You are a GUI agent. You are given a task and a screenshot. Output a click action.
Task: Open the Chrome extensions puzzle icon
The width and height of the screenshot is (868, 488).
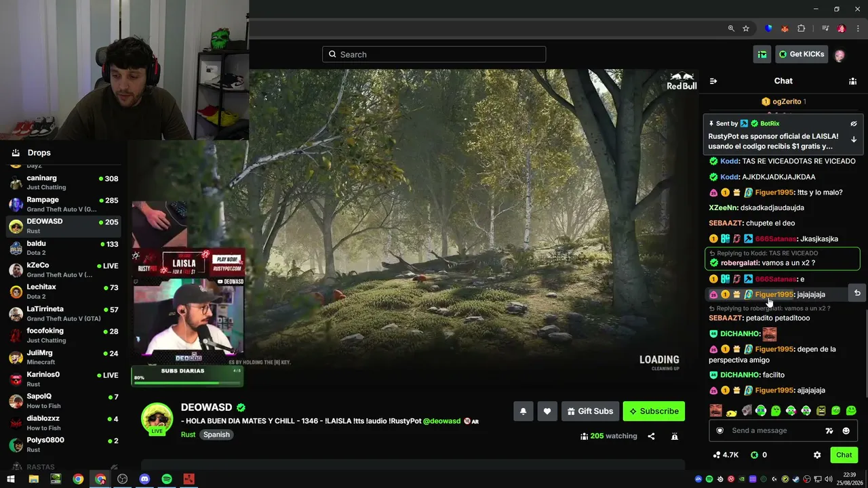click(x=802, y=28)
